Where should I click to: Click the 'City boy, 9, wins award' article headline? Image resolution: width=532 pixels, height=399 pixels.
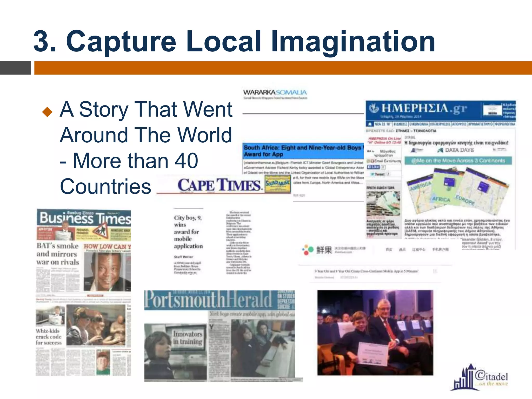click(188, 232)
